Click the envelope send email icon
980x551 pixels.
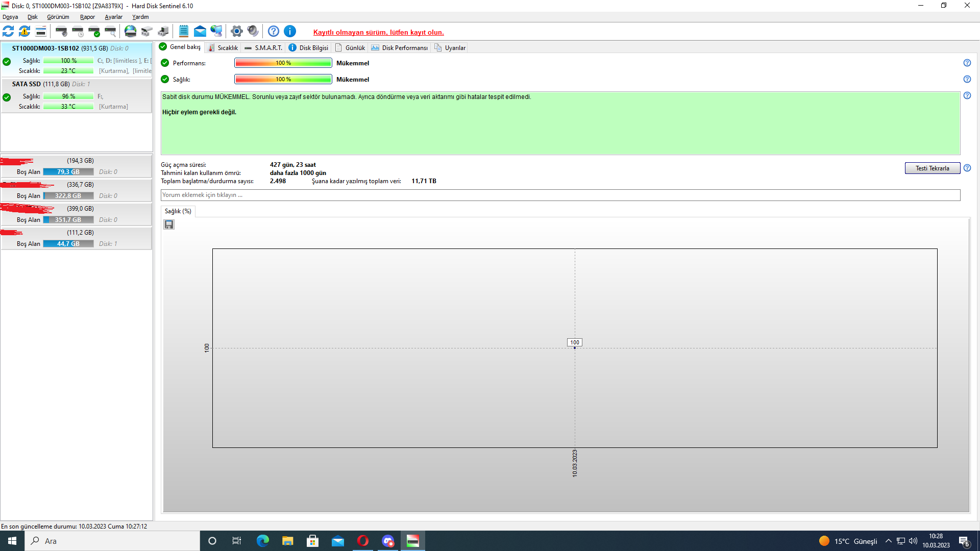tap(200, 31)
